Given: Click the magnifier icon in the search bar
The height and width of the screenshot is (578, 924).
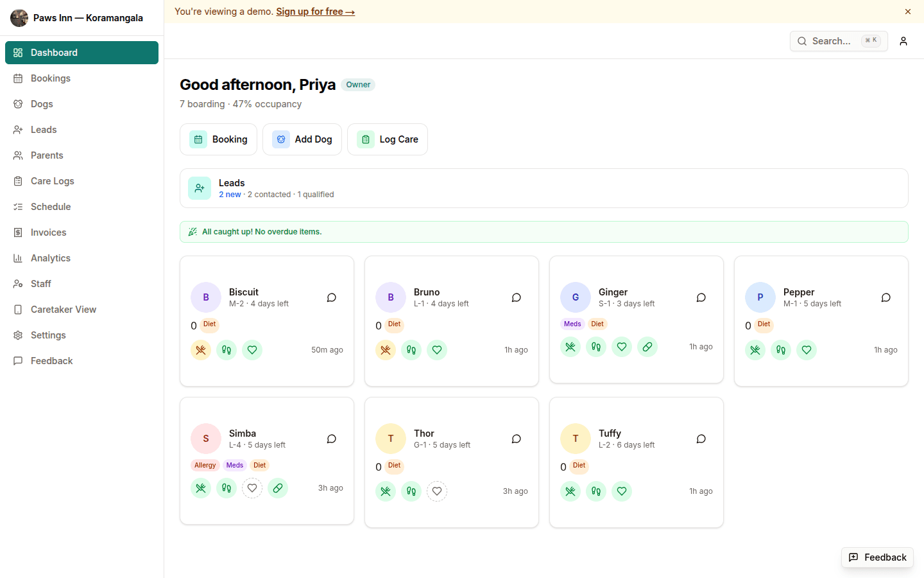Looking at the screenshot, I should [802, 41].
